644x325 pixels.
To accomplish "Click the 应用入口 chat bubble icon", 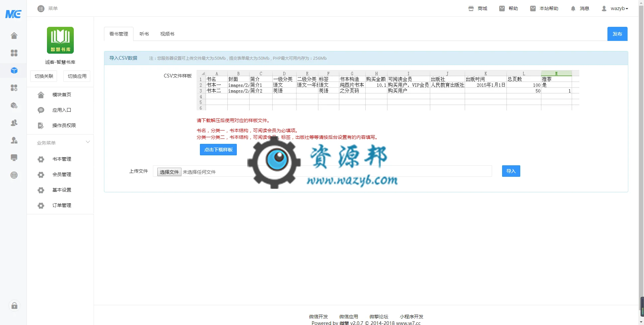I will pyautogui.click(x=41, y=110).
